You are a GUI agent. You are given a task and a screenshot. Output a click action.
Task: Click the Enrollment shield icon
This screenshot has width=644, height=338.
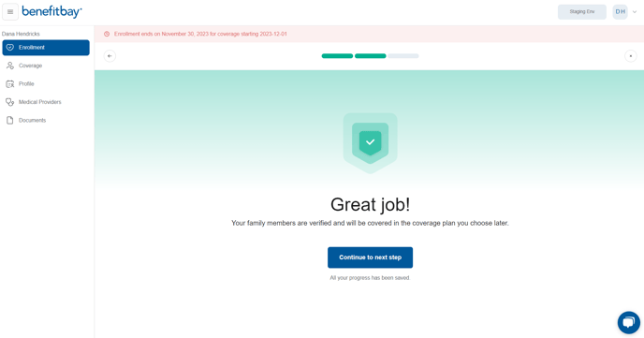click(x=10, y=48)
